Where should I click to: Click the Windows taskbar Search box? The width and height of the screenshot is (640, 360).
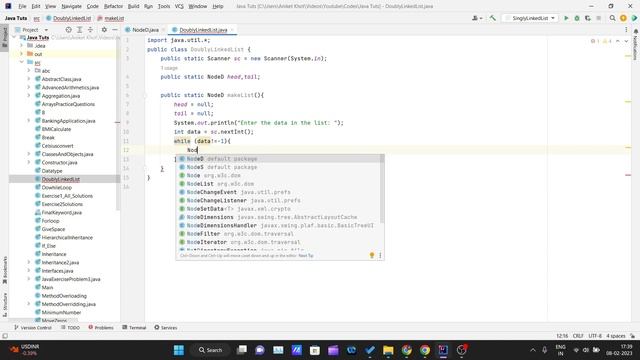tap(211, 350)
